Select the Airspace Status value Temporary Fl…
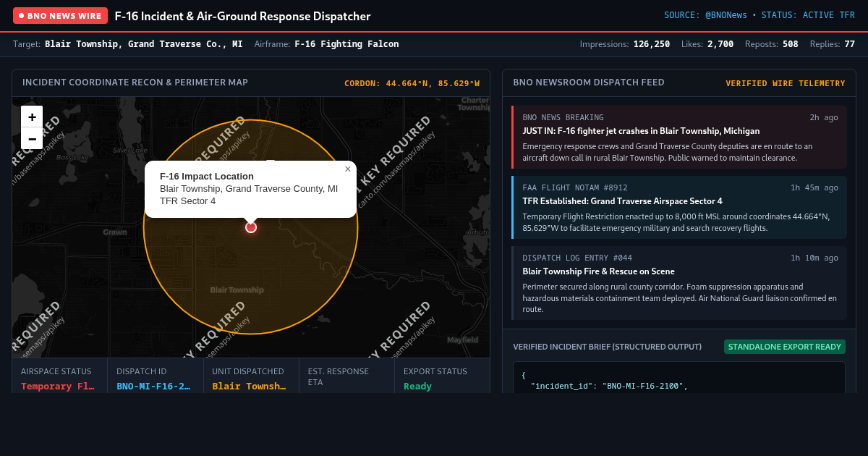The image size is (868, 456). coord(57,386)
